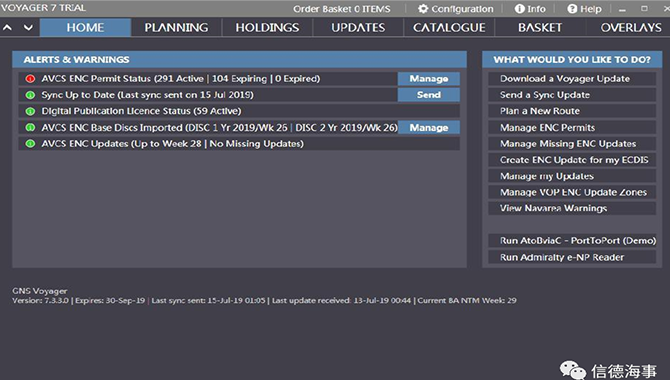Click the version and sync status line

(x=264, y=300)
